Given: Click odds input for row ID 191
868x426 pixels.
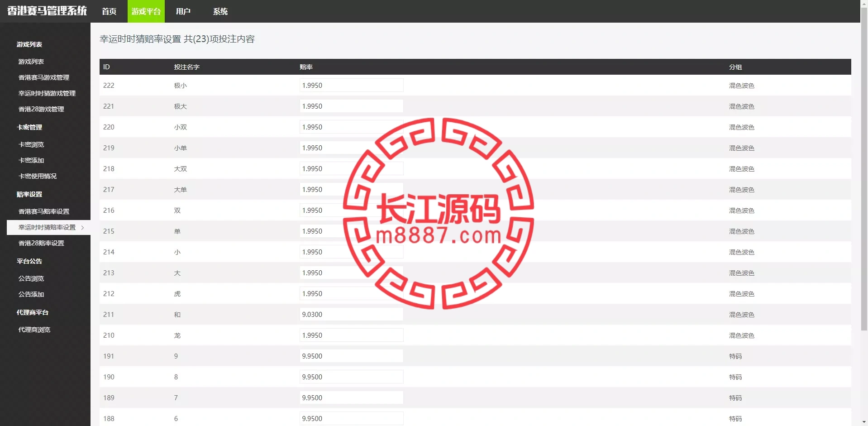Looking at the screenshot, I should pyautogui.click(x=351, y=356).
